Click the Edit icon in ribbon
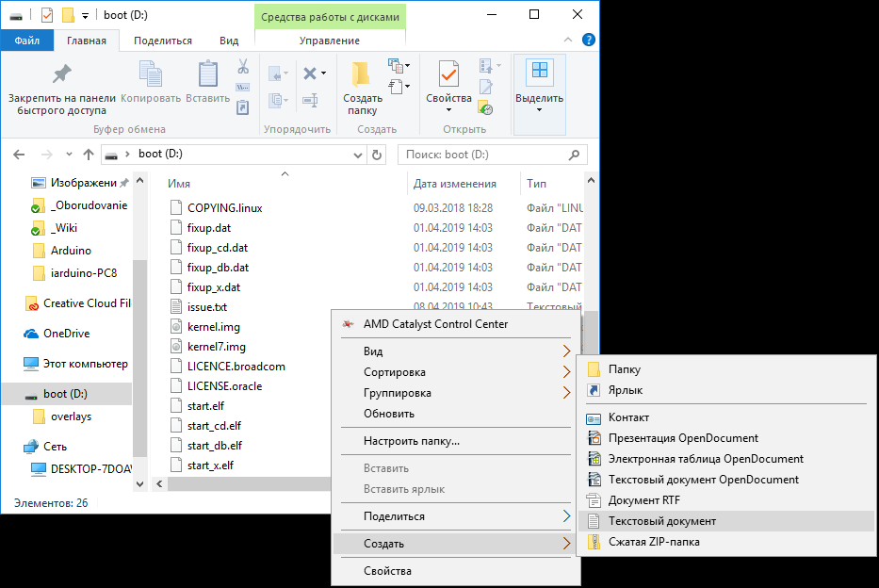Image resolution: width=879 pixels, height=588 pixels. click(x=485, y=87)
